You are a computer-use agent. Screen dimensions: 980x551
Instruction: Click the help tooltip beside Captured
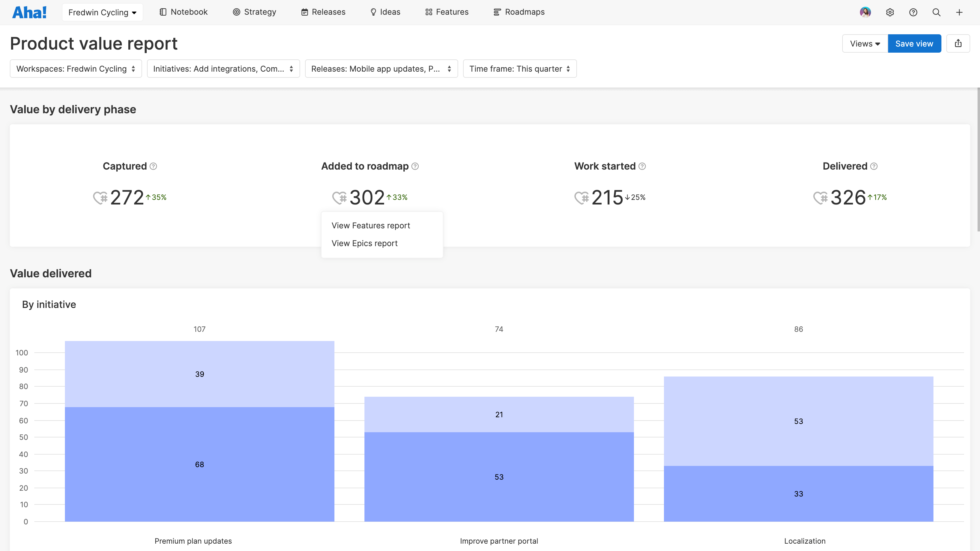click(x=153, y=166)
